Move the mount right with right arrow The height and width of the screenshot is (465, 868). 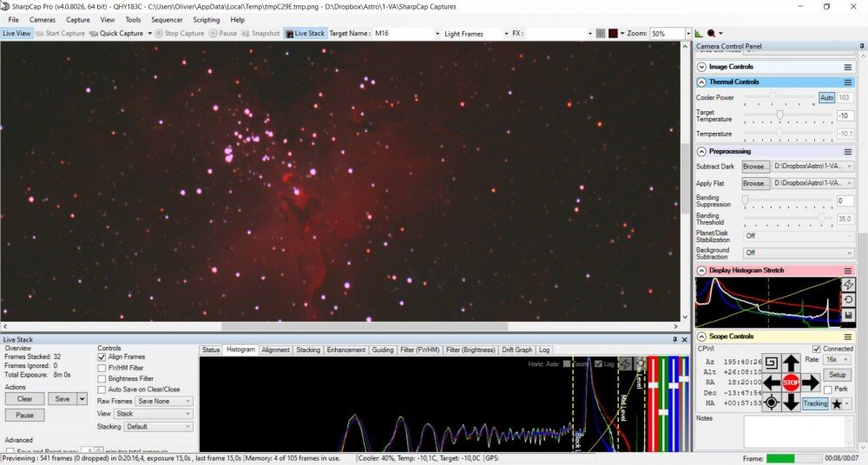coord(811,383)
